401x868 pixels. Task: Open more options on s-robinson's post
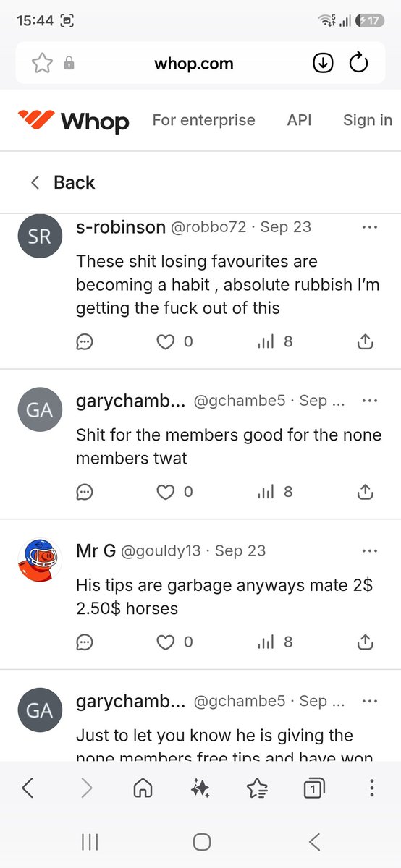[x=369, y=227]
